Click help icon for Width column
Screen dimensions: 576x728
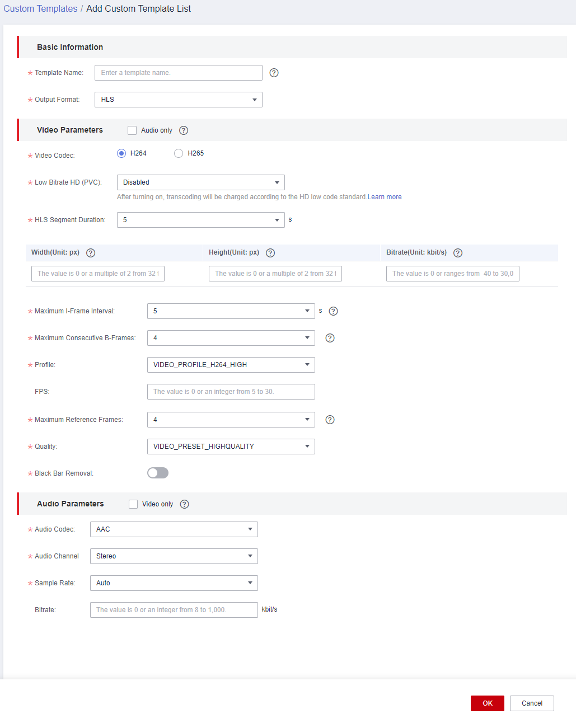pos(91,253)
